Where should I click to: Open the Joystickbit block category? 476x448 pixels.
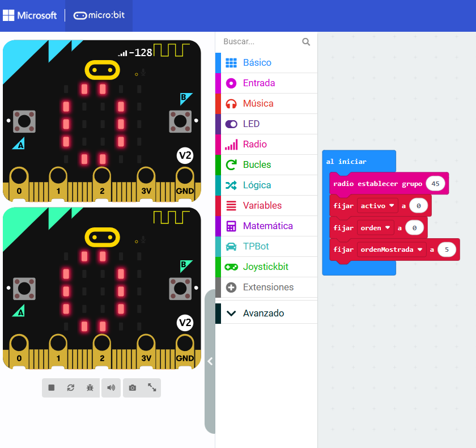[266, 267]
